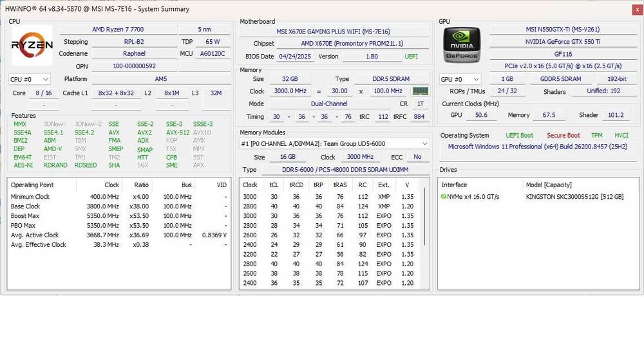Click the memory timings table scrollbar
Image resolution: width=644 pixels, height=346 pixels.
[424, 217]
